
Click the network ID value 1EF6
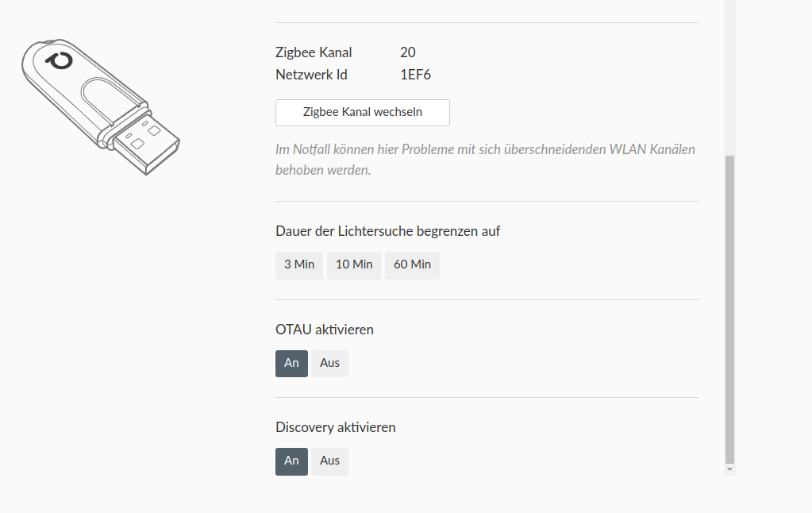click(x=416, y=75)
